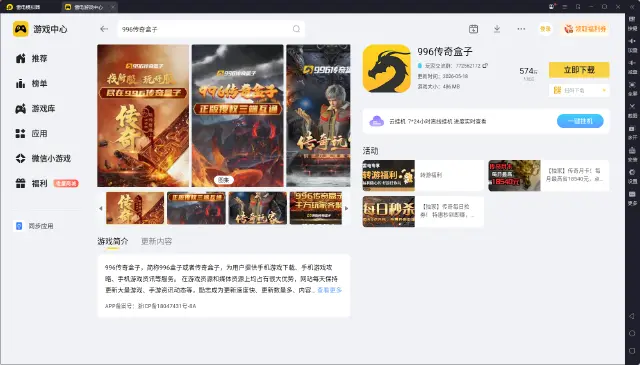The width and height of the screenshot is (640, 365).
Task: Click the yellow 立即下载 download button
Action: tap(579, 70)
